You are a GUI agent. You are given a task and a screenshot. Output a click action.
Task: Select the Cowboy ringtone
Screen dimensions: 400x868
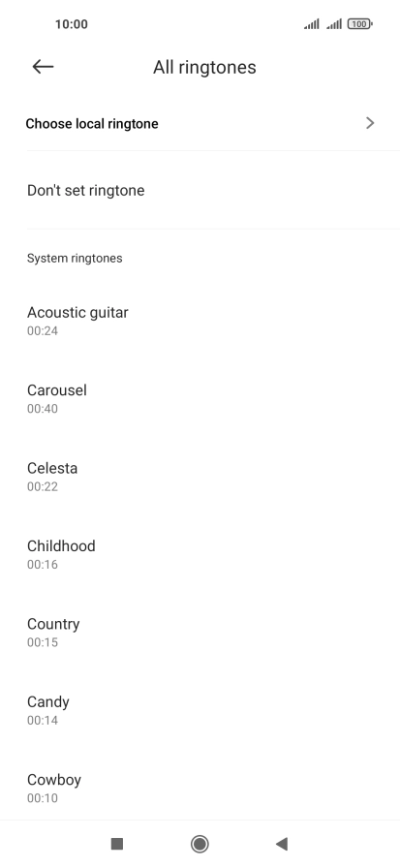pyautogui.click(x=200, y=788)
